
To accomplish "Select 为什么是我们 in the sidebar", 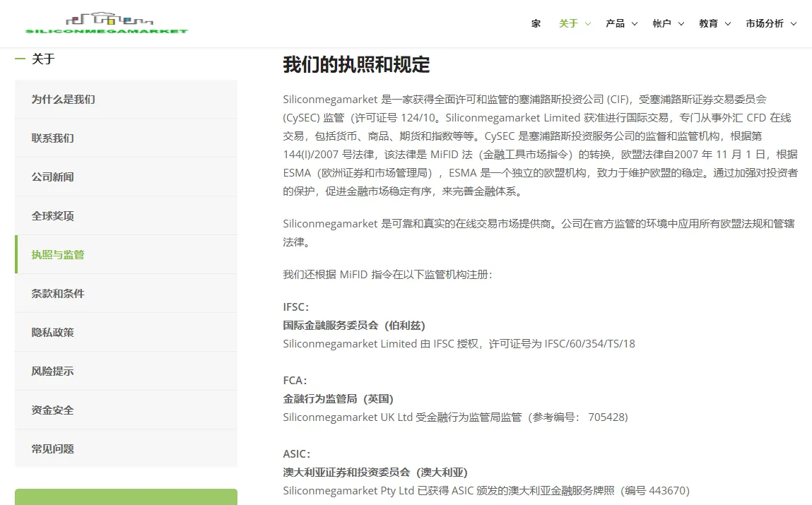I will point(126,100).
